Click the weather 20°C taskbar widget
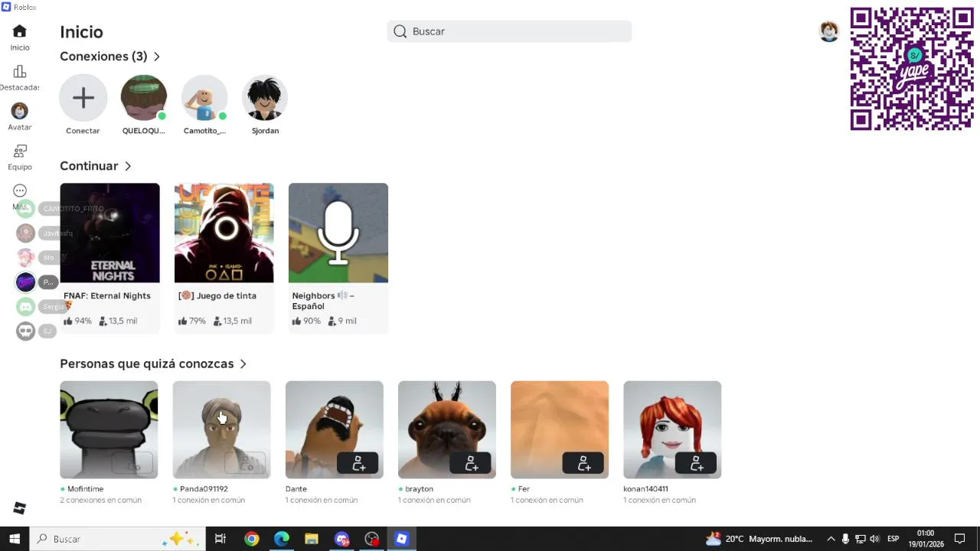 pyautogui.click(x=759, y=539)
